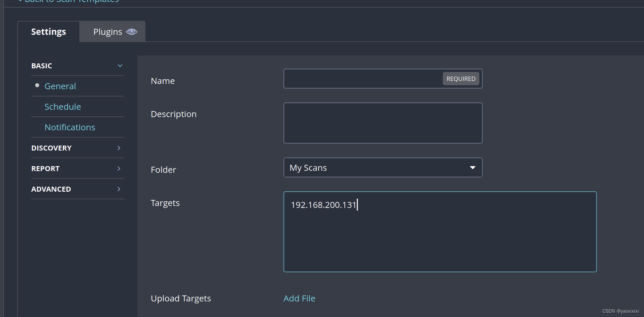Click the Add File link
Screen dimensions: 644x317
(x=299, y=298)
